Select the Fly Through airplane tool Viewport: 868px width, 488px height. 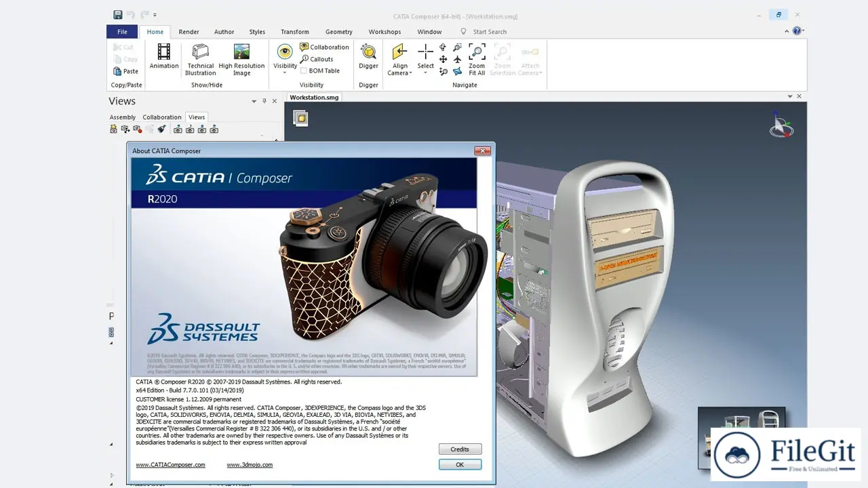[457, 60]
